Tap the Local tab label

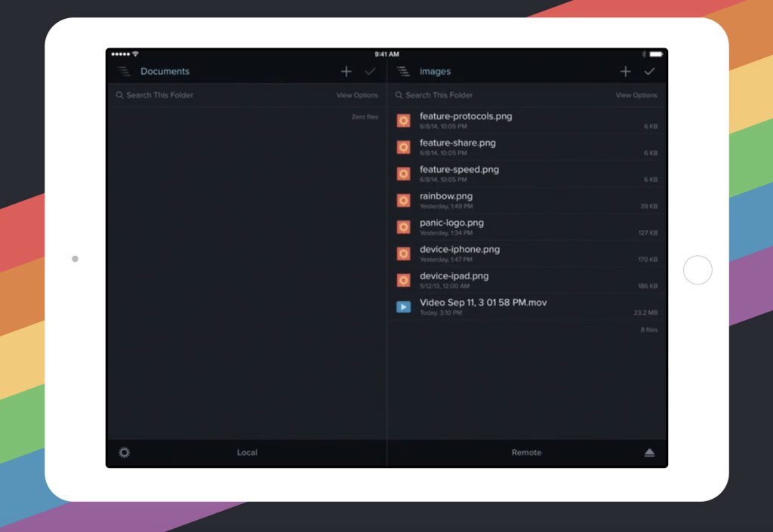[247, 452]
